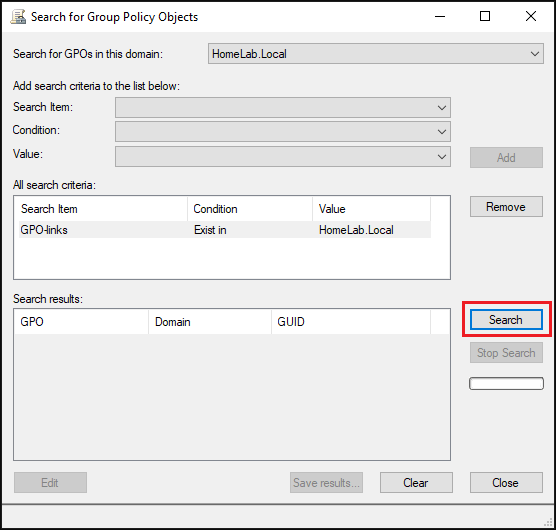
Task: Click the Condition column header
Action: tap(250, 209)
